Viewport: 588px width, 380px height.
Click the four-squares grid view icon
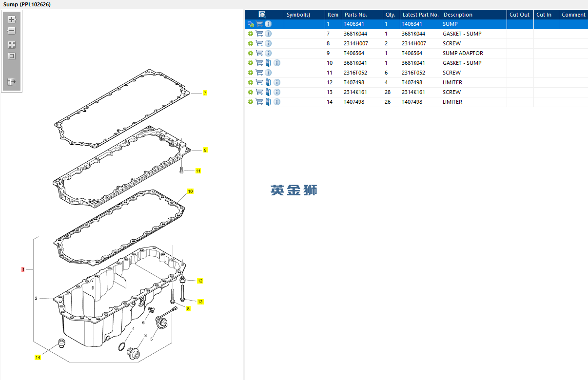12,44
